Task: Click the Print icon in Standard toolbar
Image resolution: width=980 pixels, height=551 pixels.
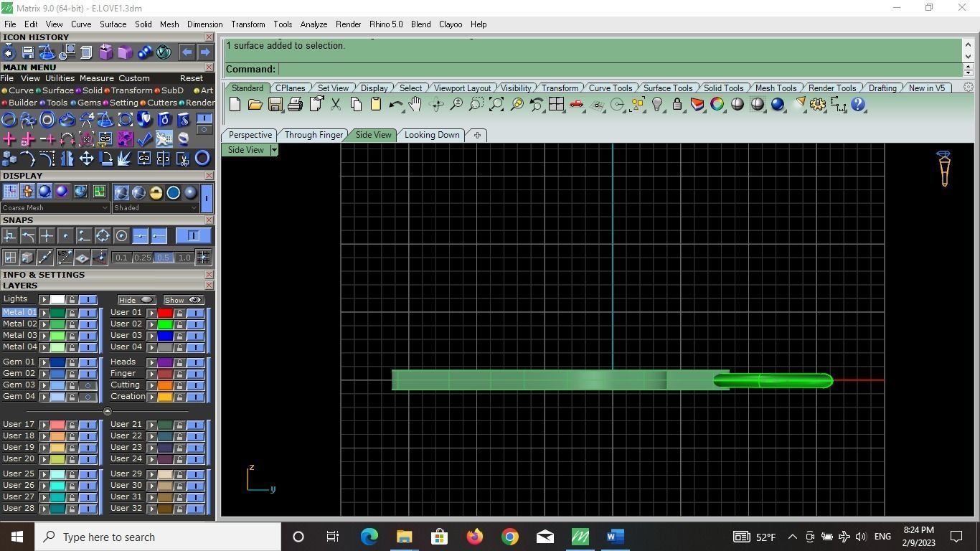Action: click(x=295, y=105)
